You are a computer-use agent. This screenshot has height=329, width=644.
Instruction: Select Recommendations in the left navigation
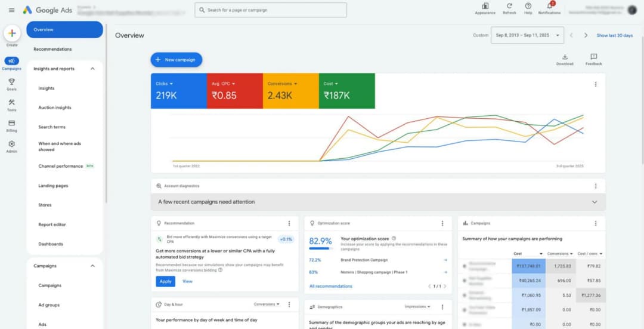52,49
